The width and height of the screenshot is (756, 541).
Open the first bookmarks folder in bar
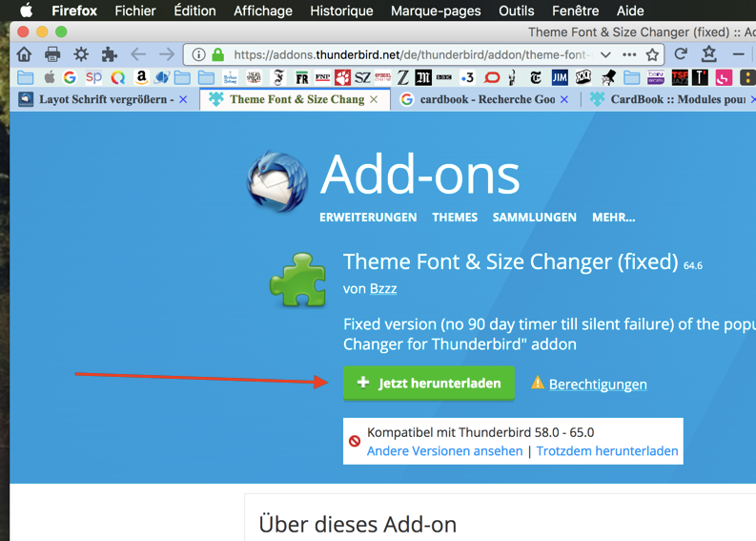25,77
